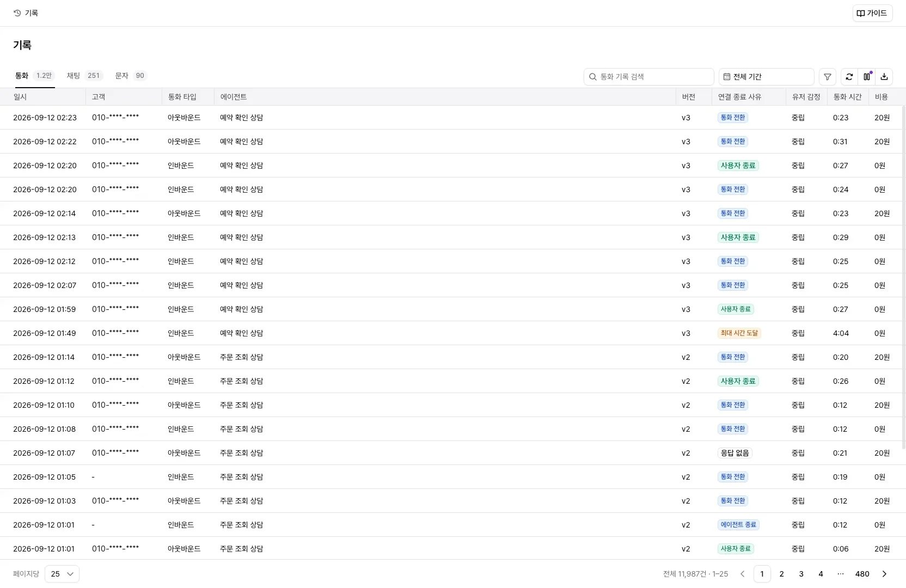
Task: Go to page 3
Action: 801,574
